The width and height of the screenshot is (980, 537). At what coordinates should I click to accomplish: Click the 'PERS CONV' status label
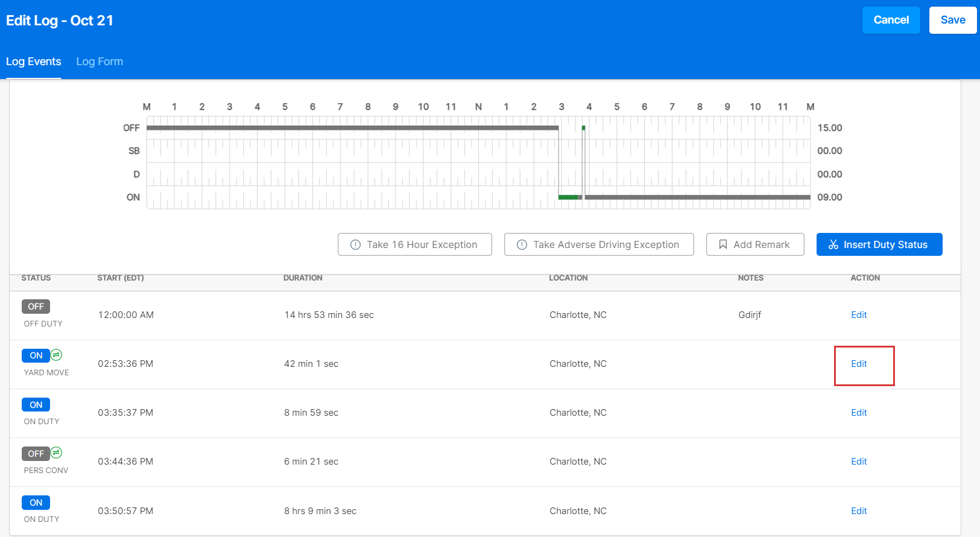click(x=46, y=471)
